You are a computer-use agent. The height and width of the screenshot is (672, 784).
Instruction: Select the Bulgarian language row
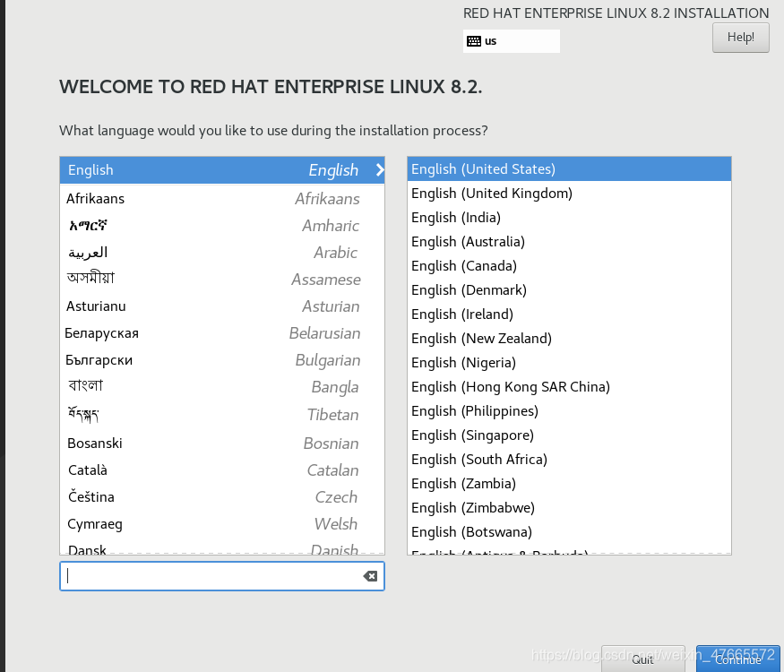222,360
